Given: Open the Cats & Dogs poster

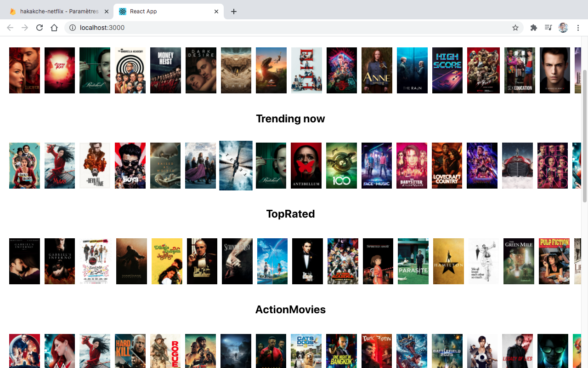Looking at the screenshot, I should [306, 351].
